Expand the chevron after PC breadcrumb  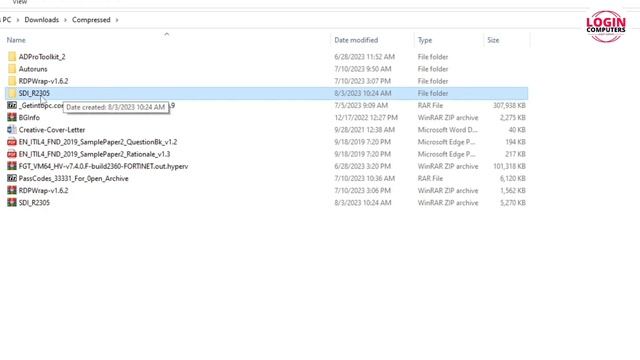18,20
